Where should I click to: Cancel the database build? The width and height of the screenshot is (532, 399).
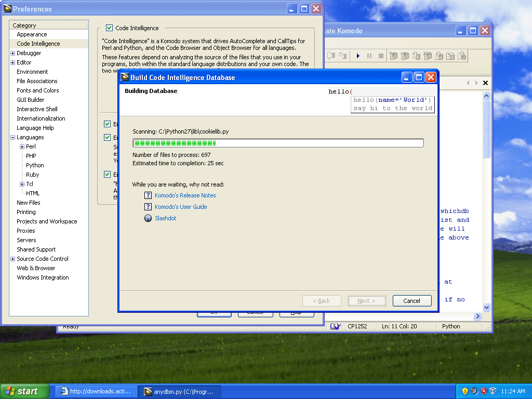(x=412, y=301)
